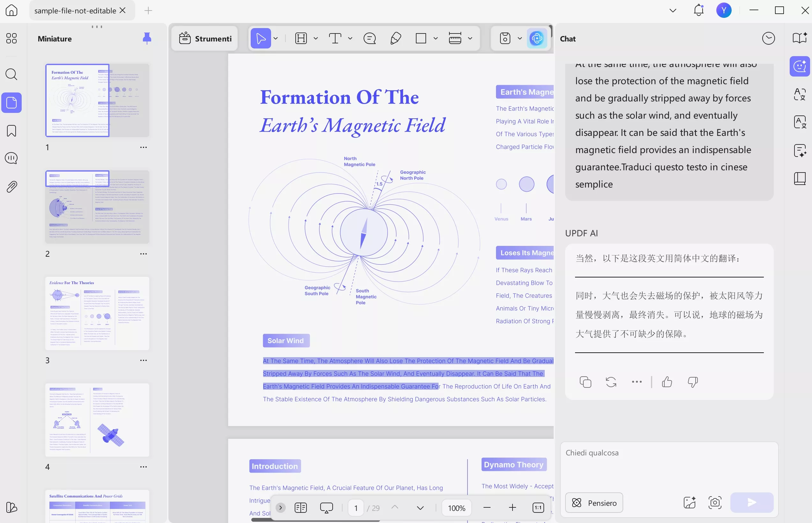Expand the highlight tool dropdown arrow
This screenshot has width=812, height=523.
[x=316, y=38]
